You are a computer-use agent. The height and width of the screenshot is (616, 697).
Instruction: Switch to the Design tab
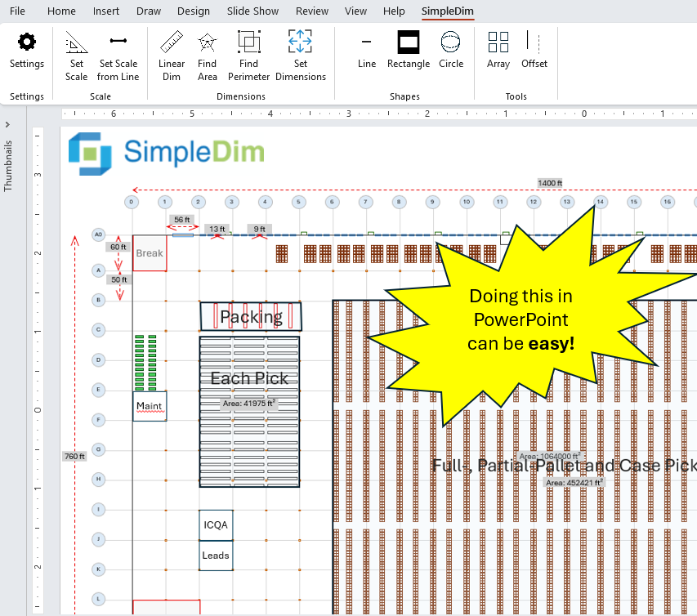[x=194, y=11]
